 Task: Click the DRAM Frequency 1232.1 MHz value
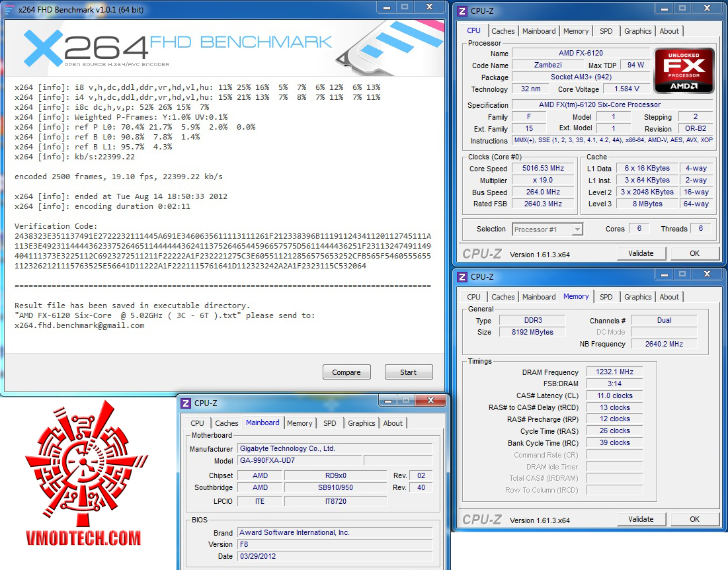(615, 372)
